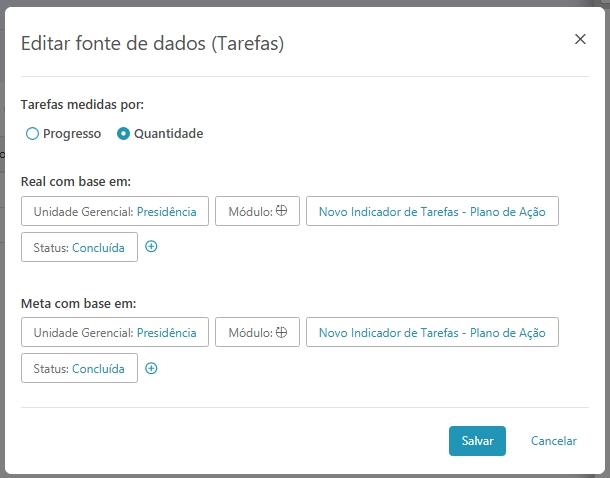Click the Real com base em heading
The width and height of the screenshot is (610, 478).
[76, 181]
